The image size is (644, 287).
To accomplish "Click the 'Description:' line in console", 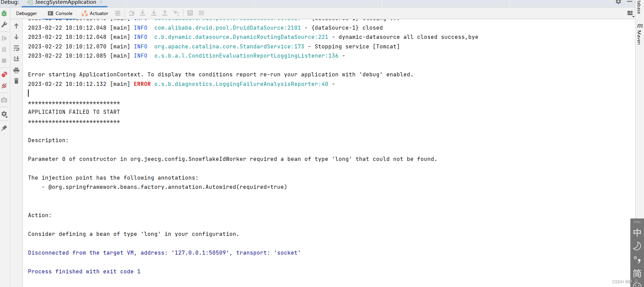I will pos(48,140).
